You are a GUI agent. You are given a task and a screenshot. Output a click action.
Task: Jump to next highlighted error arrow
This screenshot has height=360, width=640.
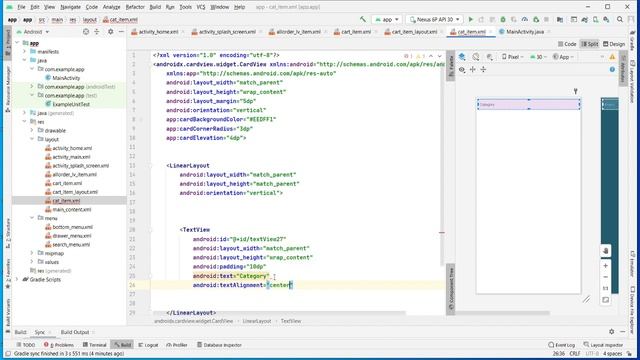tap(440, 56)
